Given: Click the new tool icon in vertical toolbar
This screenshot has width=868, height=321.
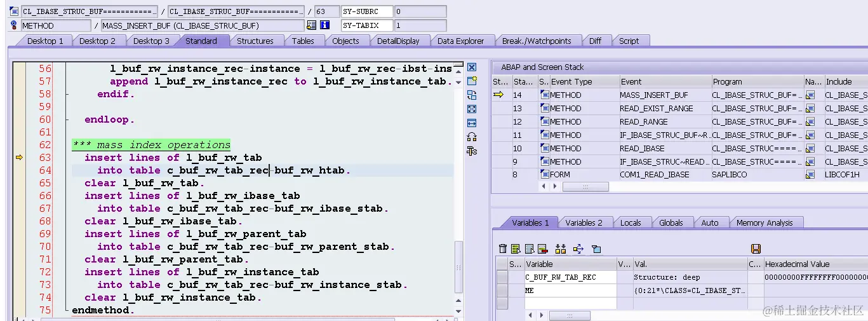Looking at the screenshot, I should (472, 81).
